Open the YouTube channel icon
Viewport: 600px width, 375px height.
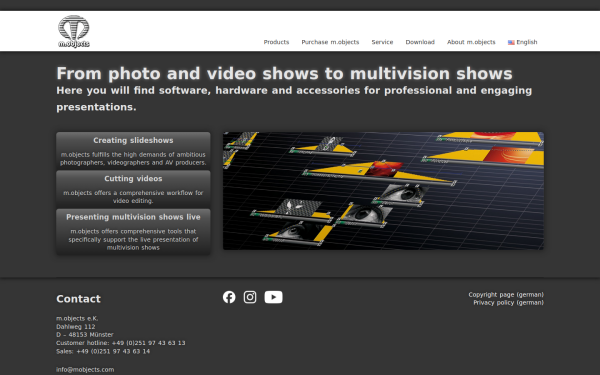point(274,297)
